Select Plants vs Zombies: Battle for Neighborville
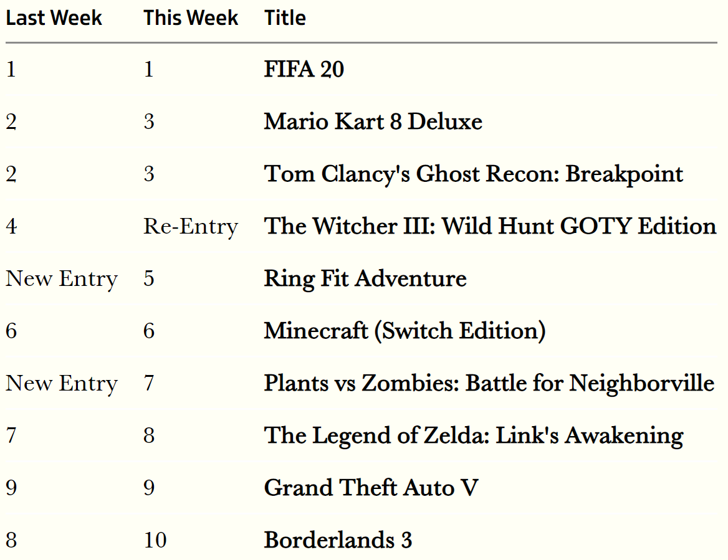The width and height of the screenshot is (728, 560). click(x=489, y=384)
